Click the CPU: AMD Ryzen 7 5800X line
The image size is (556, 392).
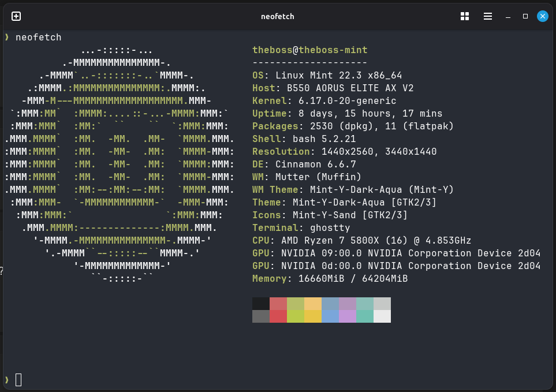(x=361, y=241)
